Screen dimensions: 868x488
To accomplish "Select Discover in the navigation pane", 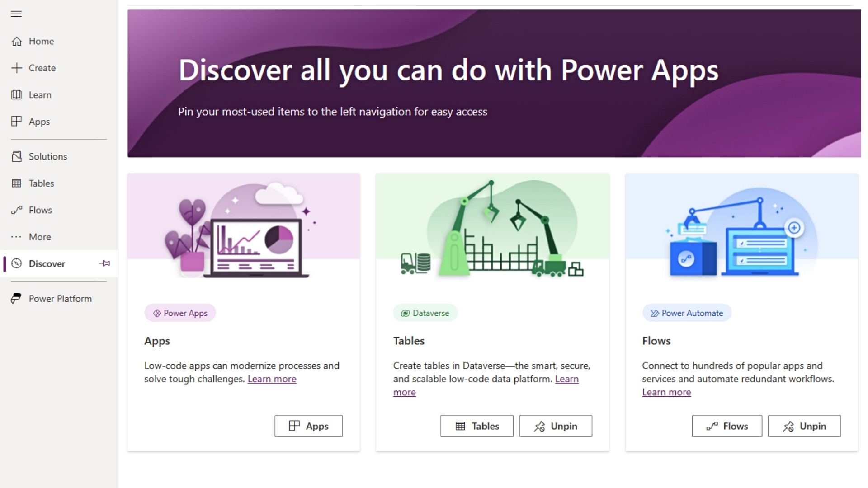I will pos(46,263).
